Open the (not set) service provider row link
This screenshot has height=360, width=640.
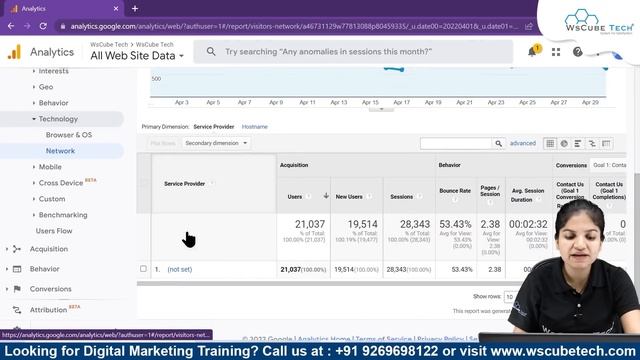click(x=180, y=269)
